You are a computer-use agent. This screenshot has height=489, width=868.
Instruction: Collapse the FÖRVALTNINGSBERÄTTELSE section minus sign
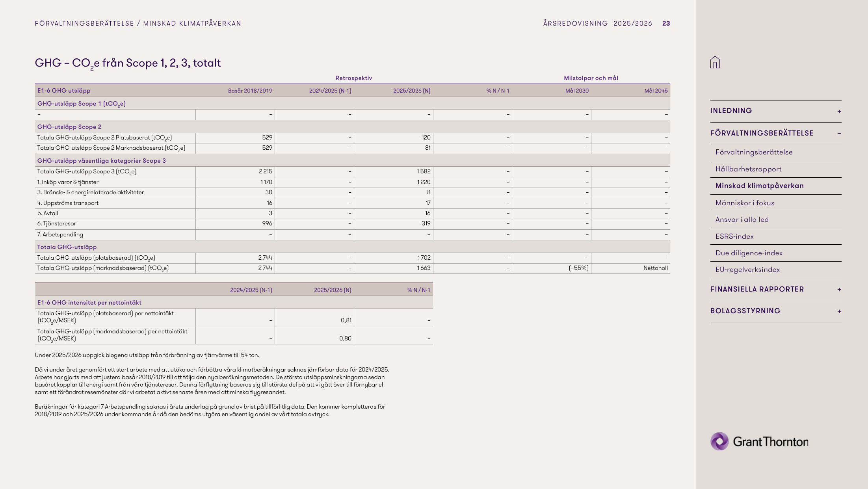(839, 134)
